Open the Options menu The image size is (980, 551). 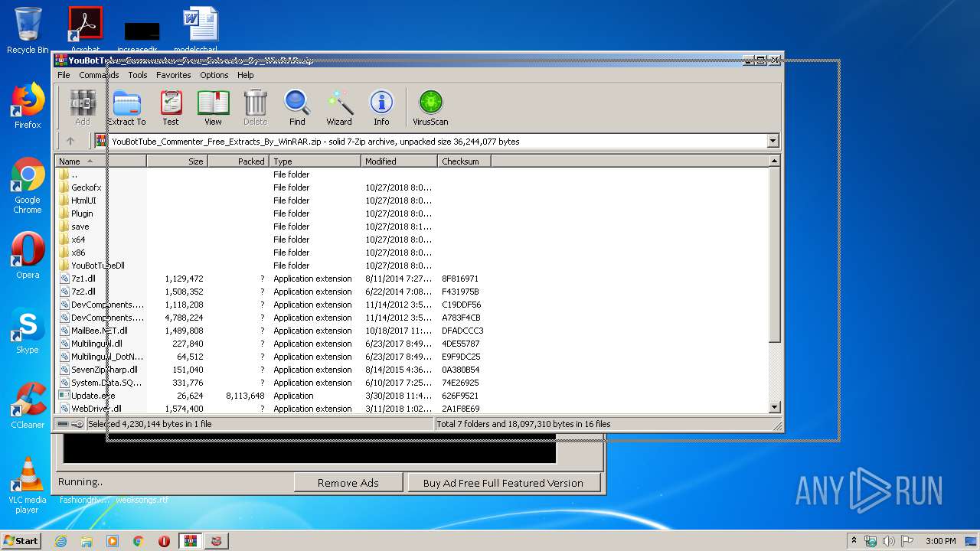tap(214, 75)
